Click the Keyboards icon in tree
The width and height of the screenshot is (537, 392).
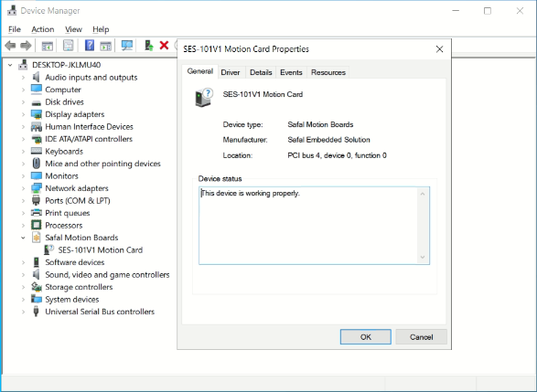click(x=37, y=151)
